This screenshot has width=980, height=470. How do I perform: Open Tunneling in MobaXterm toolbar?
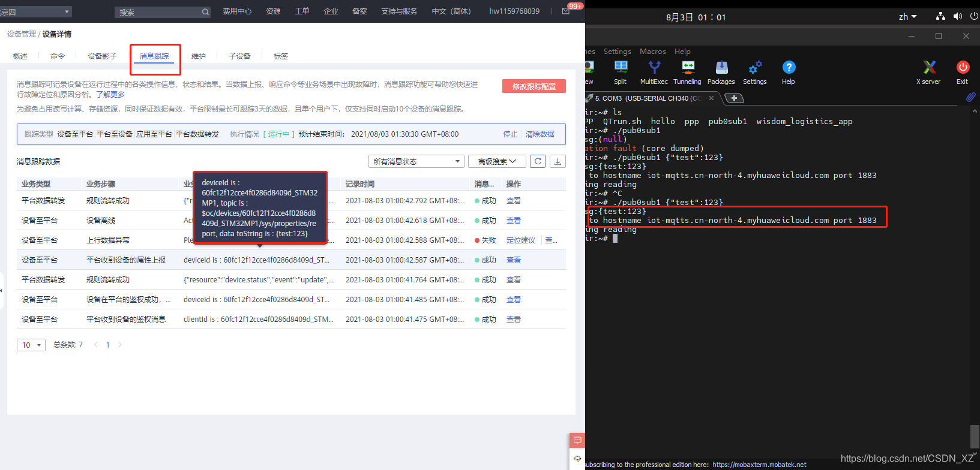tap(687, 73)
